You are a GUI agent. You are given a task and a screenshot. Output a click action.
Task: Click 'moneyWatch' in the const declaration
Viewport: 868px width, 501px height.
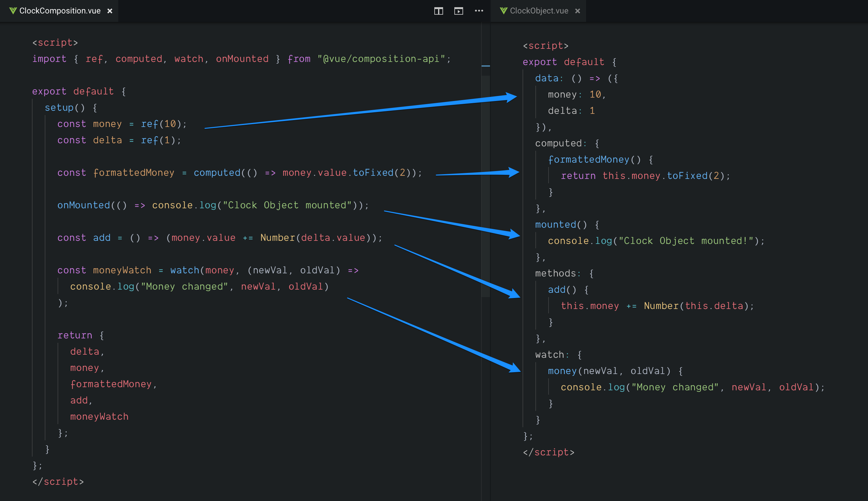[122, 270]
